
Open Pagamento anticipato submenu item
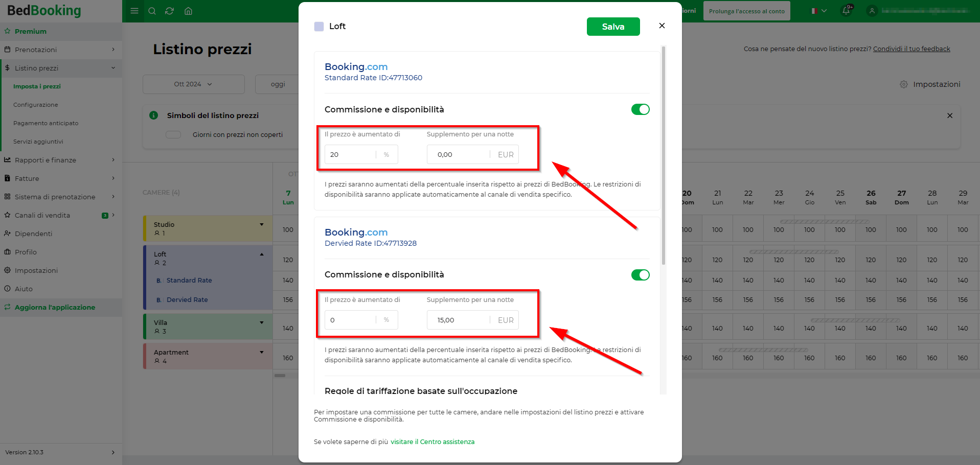[45, 123]
